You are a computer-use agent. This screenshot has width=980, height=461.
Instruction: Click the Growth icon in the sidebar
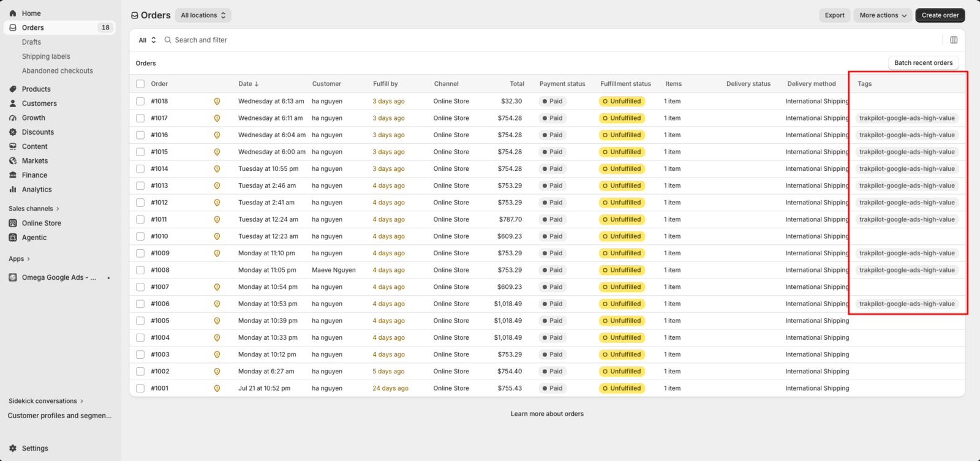[13, 118]
